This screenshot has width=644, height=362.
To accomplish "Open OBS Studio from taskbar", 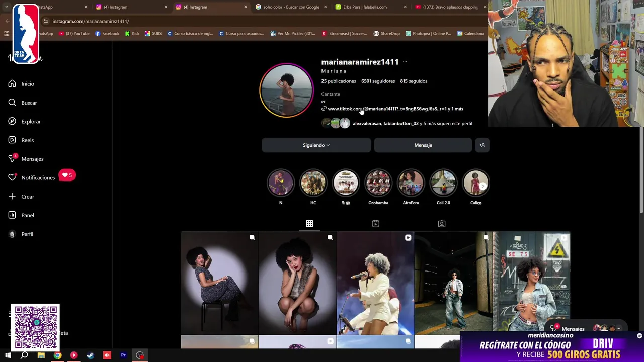I will point(140,355).
